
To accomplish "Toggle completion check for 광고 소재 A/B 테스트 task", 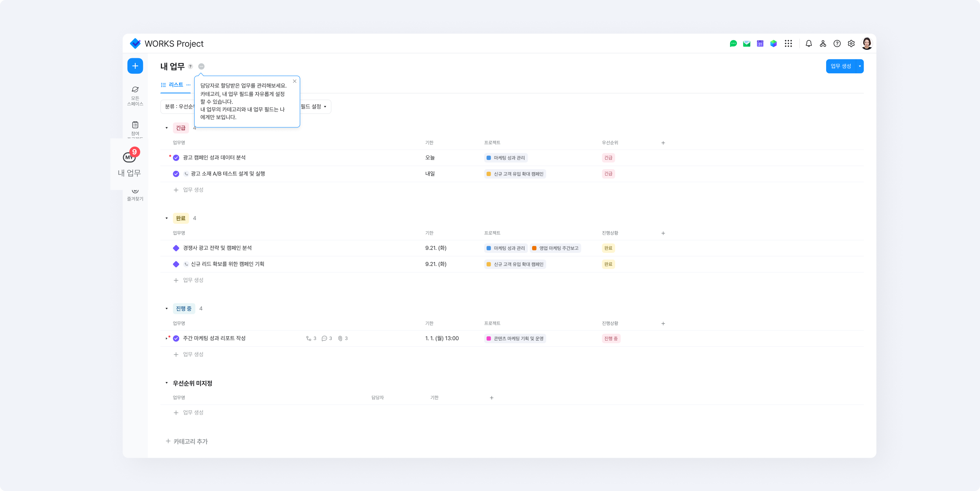I will click(x=176, y=174).
